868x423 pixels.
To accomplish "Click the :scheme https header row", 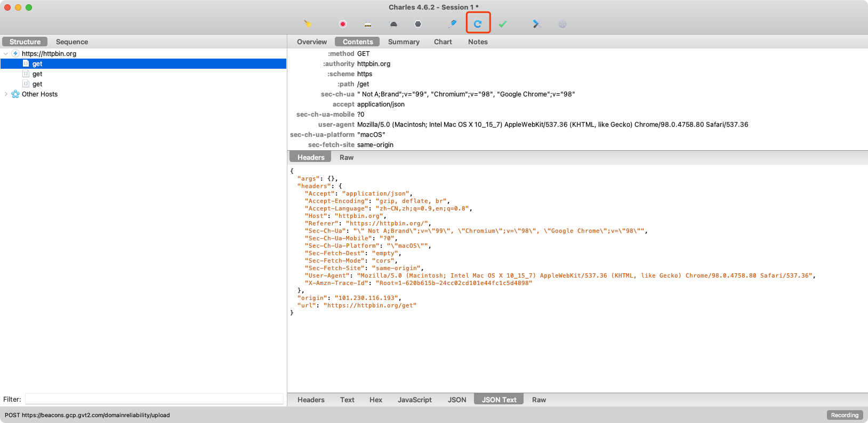I will (x=577, y=74).
